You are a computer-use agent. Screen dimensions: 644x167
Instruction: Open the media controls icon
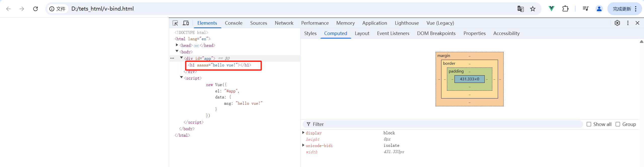586,9
